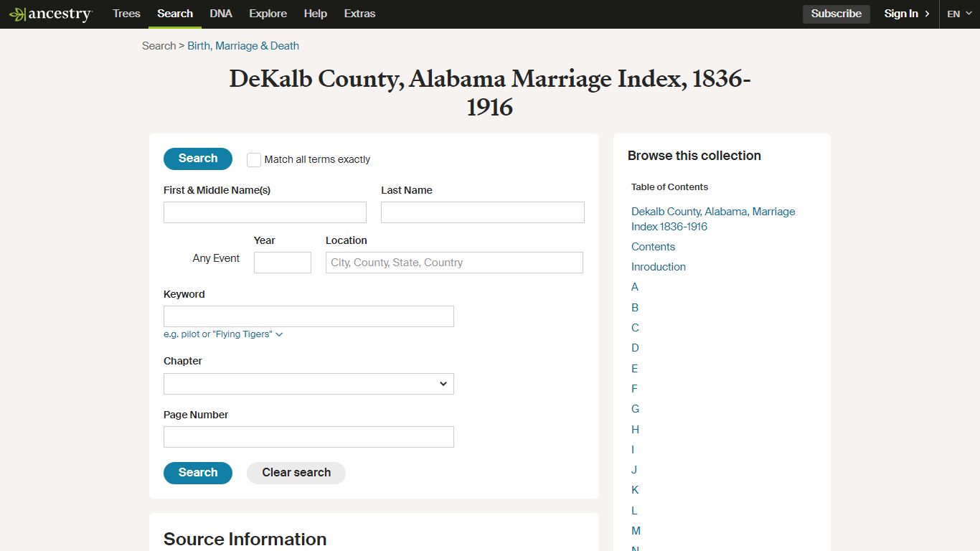Click the Sign In link
This screenshot has width=980, height=551.
(907, 14)
